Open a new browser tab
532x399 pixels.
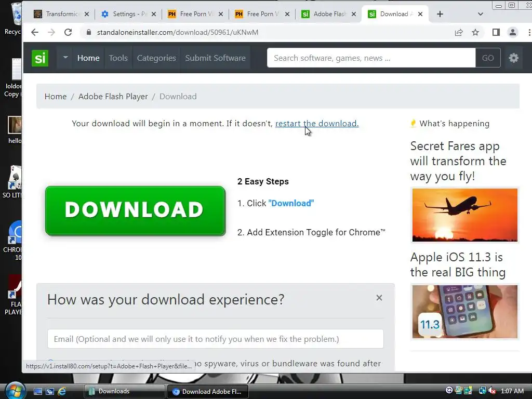440,14
